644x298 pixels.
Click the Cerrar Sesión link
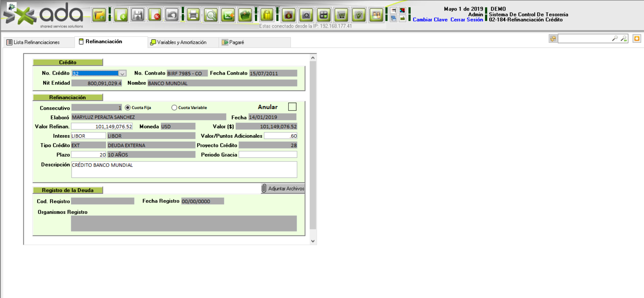click(466, 20)
